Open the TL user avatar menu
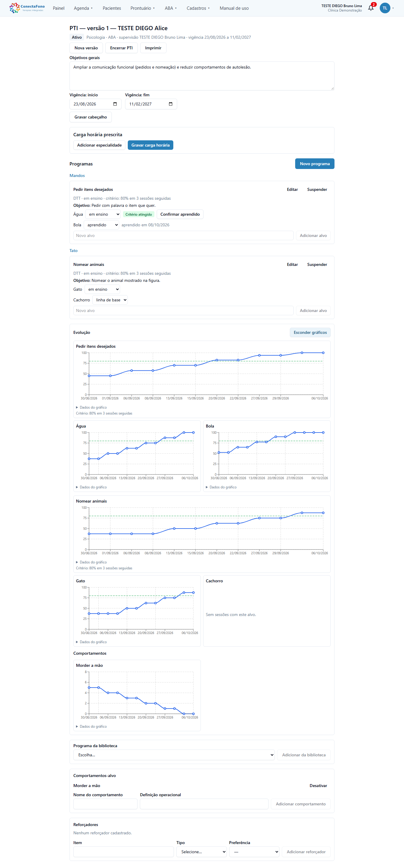The width and height of the screenshot is (404, 868). 385,8
